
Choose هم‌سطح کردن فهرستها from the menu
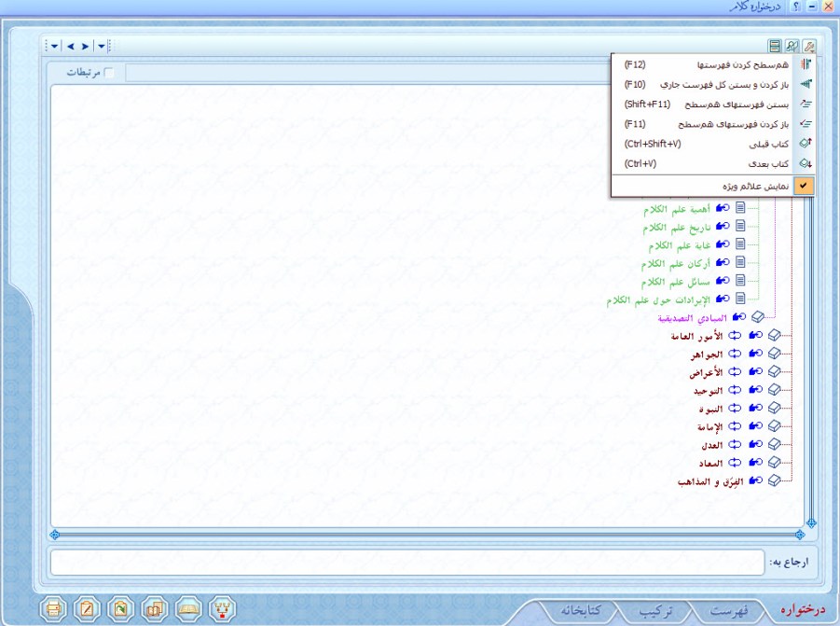pos(712,65)
